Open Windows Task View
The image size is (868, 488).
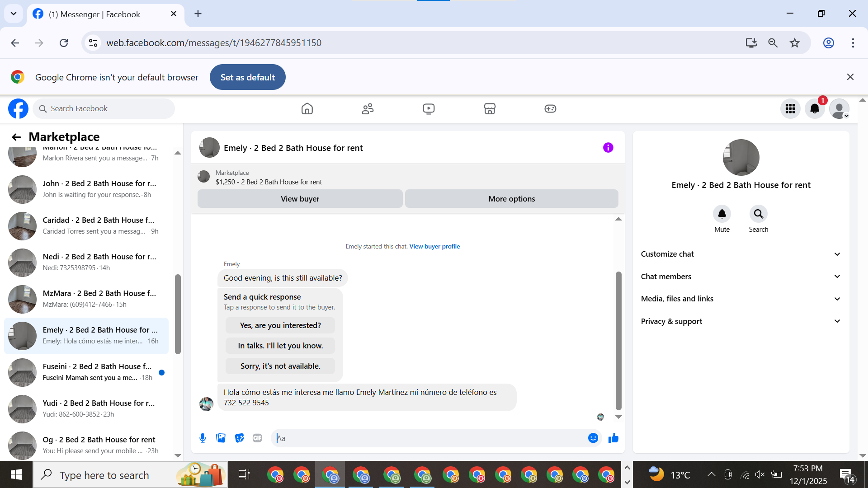tap(244, 474)
